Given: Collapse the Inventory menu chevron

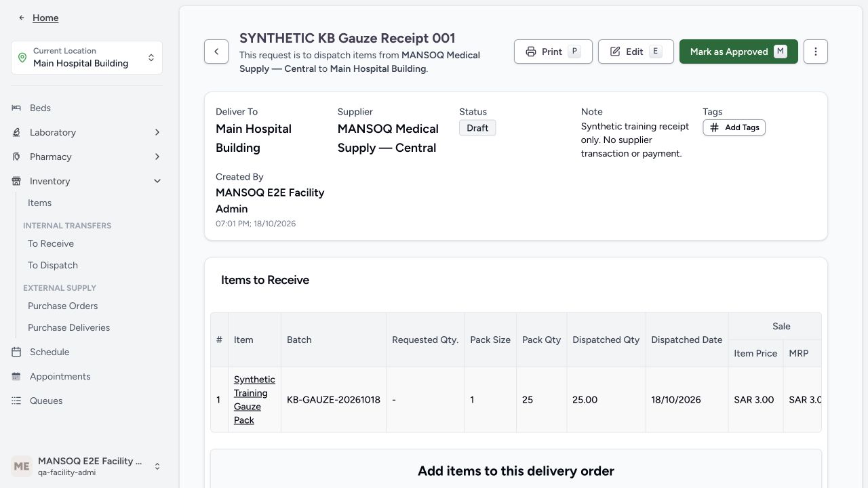Looking at the screenshot, I should click(157, 181).
